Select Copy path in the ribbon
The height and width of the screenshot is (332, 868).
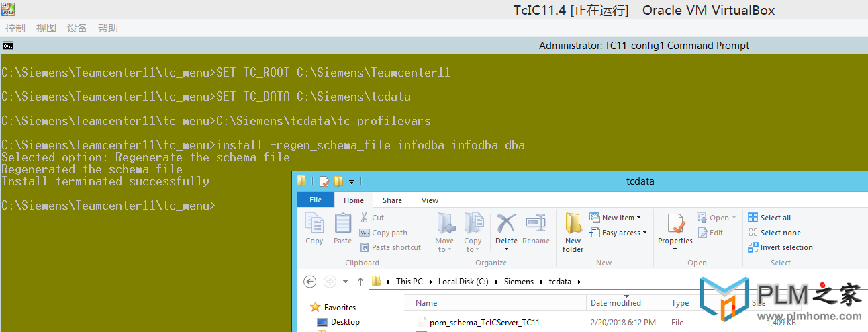[383, 233]
